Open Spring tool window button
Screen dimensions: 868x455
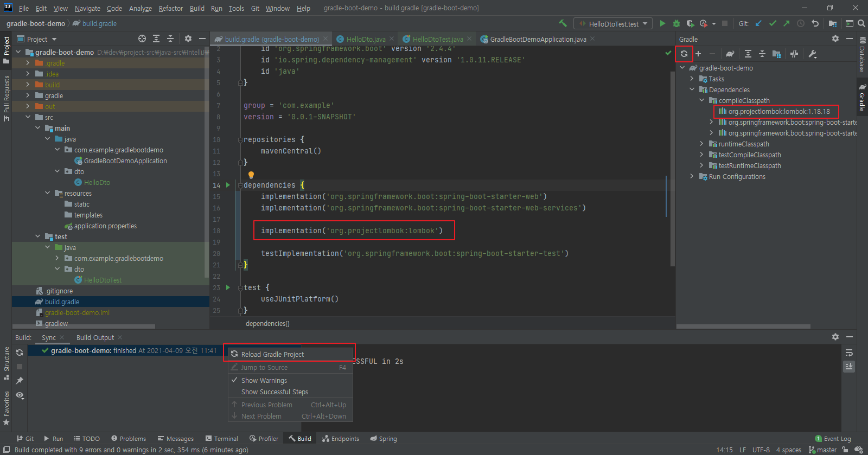pyautogui.click(x=384, y=439)
